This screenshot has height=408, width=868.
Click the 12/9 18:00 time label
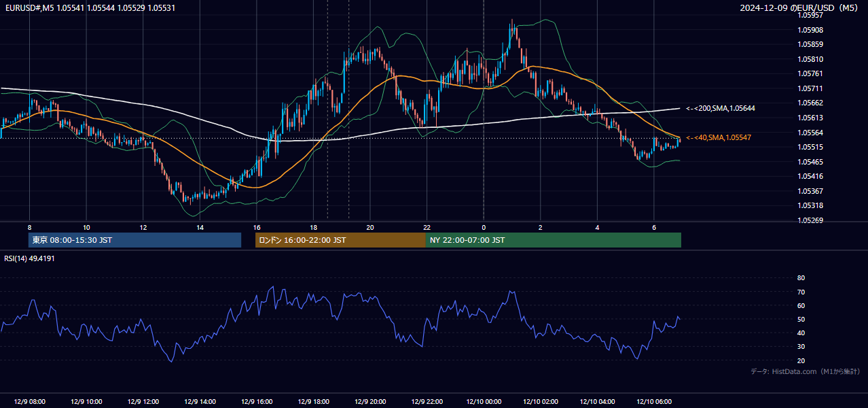(x=313, y=402)
